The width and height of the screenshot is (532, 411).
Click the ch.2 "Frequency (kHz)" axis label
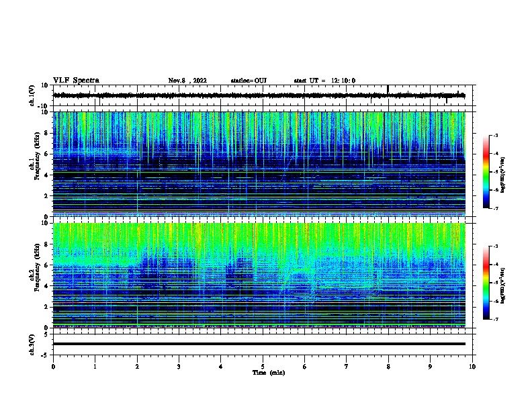pos(37,267)
